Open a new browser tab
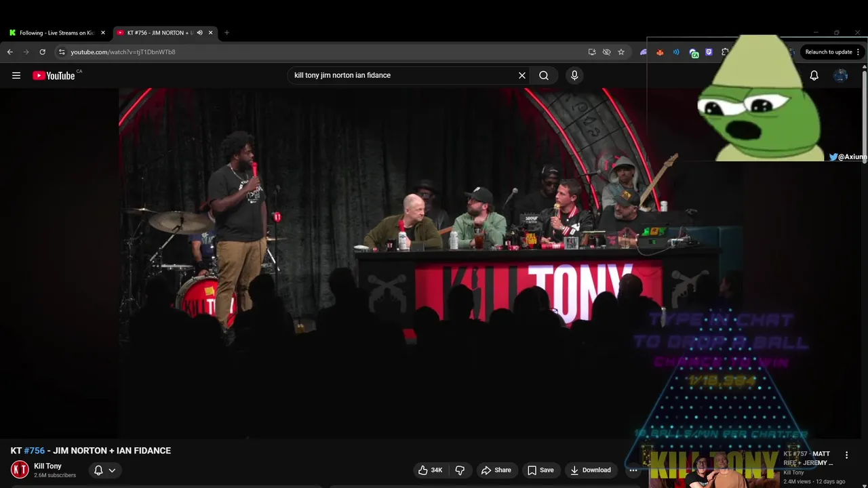The height and width of the screenshot is (488, 868). [x=226, y=33]
